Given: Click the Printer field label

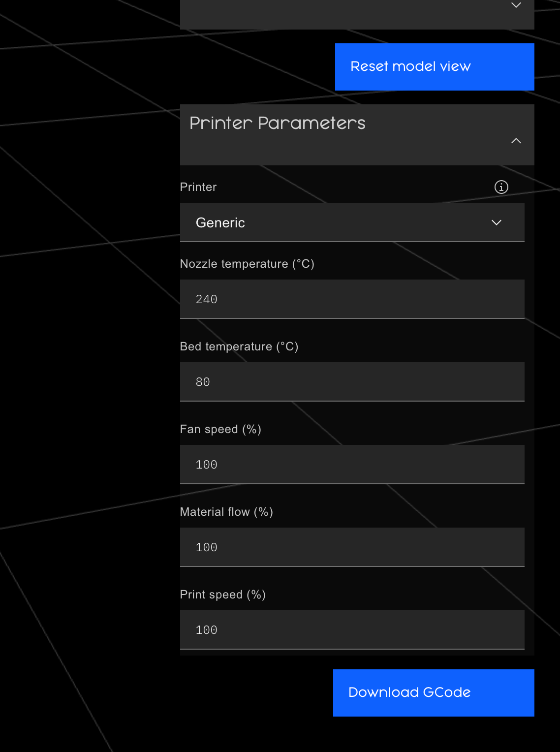Looking at the screenshot, I should pos(198,187).
